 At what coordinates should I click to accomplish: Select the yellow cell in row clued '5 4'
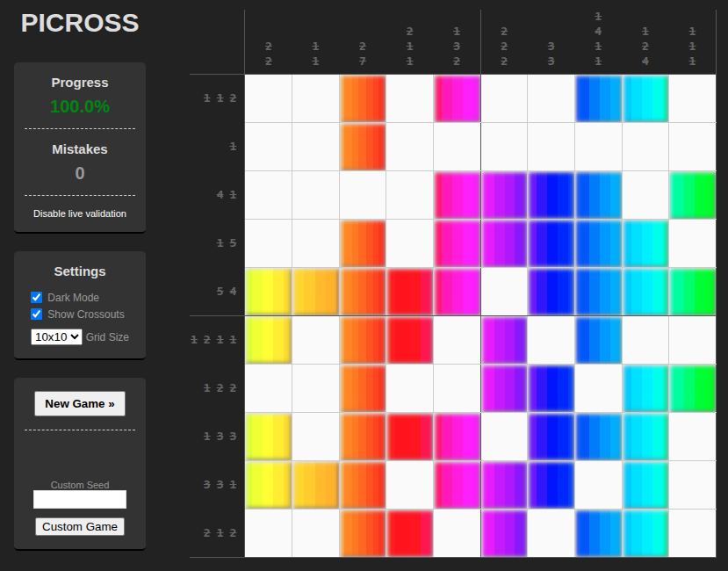click(269, 292)
